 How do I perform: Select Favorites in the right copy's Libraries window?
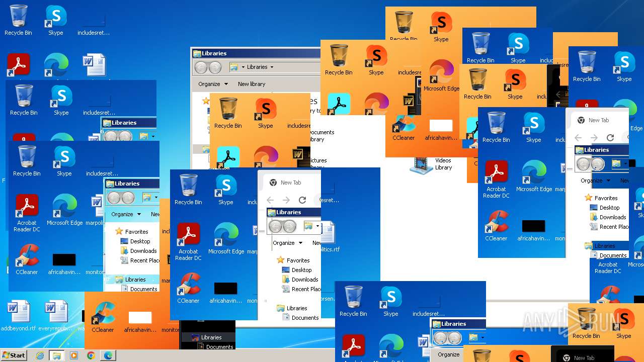(x=601, y=198)
